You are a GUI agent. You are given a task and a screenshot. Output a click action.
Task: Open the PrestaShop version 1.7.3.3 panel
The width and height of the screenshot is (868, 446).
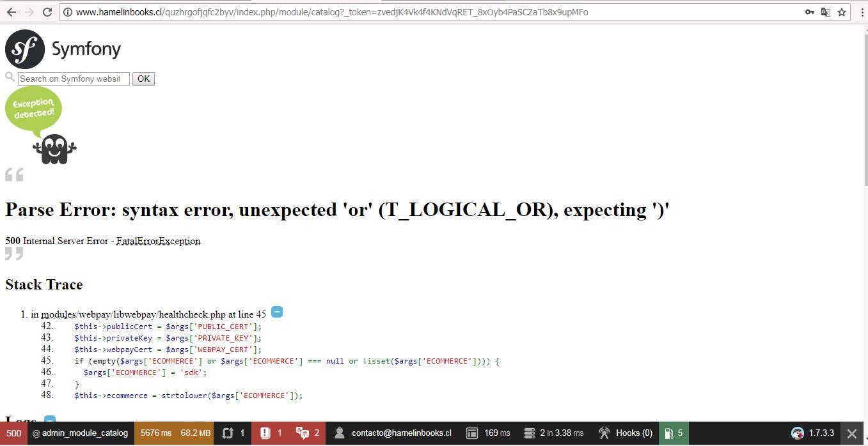point(812,433)
